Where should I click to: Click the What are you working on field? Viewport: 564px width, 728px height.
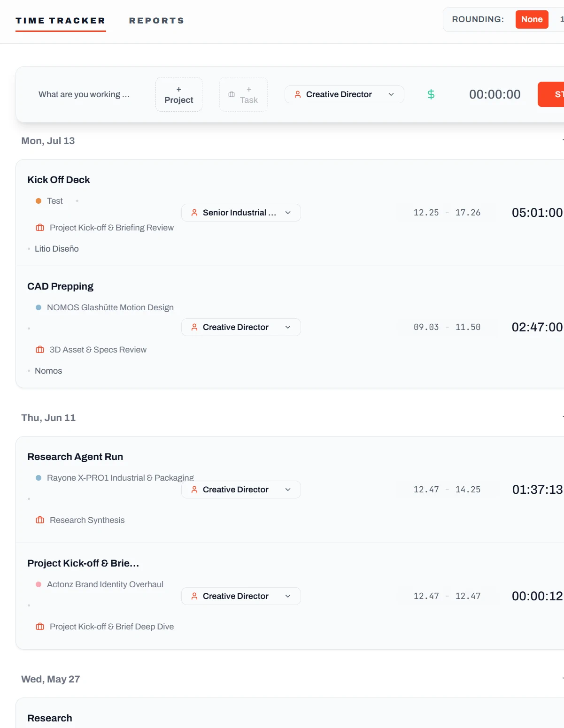(84, 94)
